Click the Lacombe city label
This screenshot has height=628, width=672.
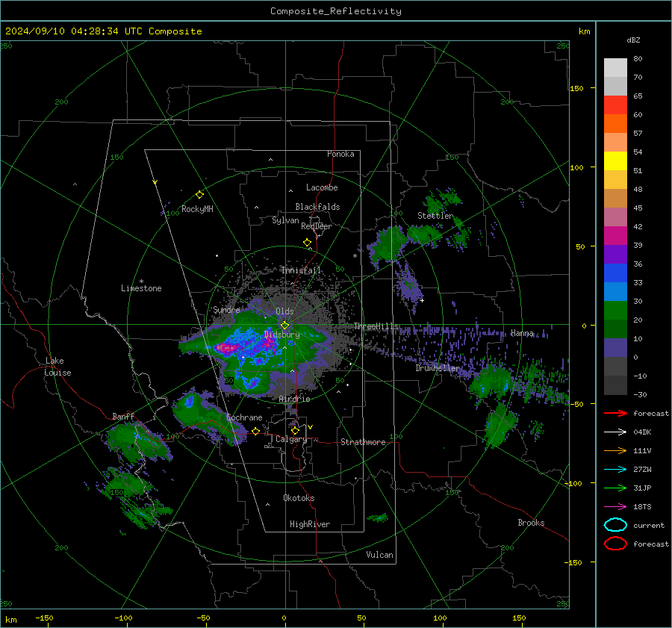click(x=322, y=187)
